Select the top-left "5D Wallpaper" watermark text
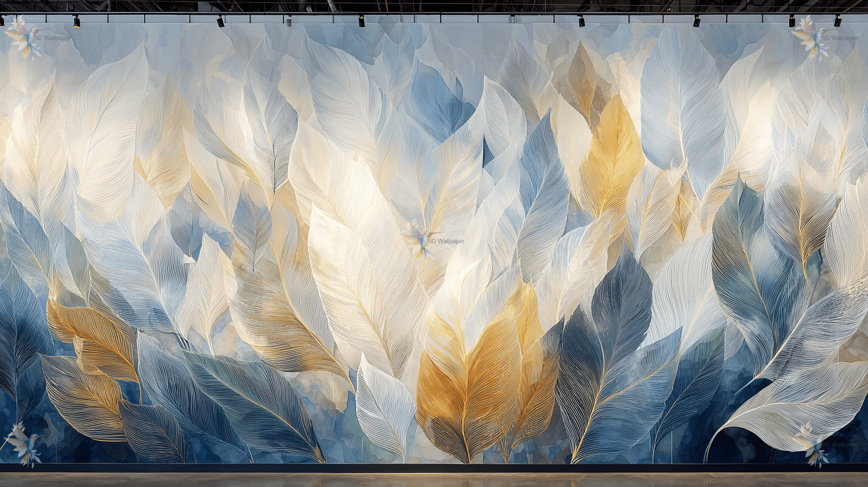This screenshot has height=487, width=868. pyautogui.click(x=53, y=38)
